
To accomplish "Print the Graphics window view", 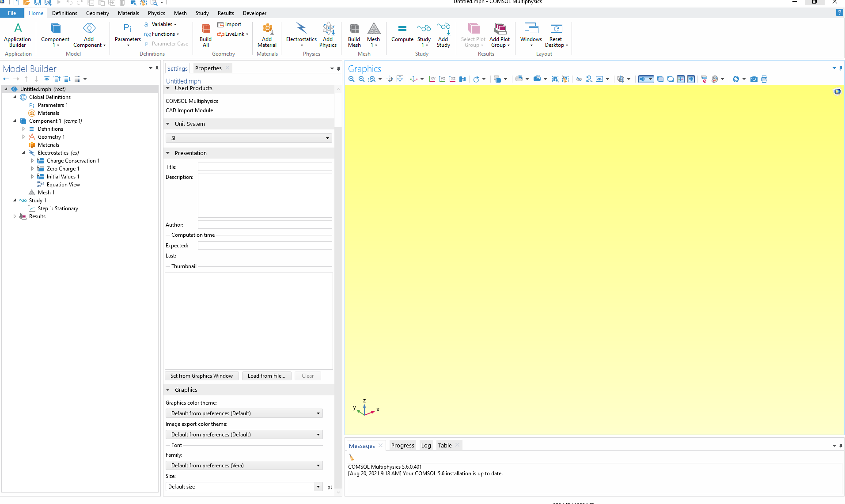I will pos(764,79).
